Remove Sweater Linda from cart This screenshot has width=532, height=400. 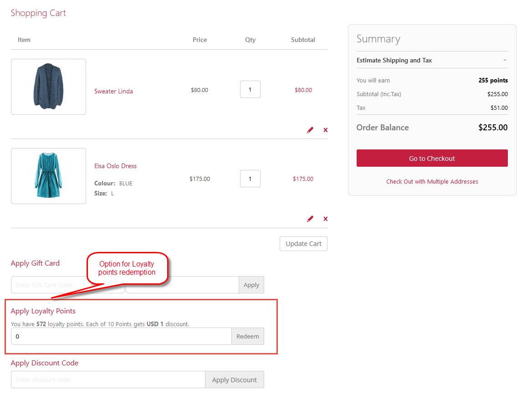pyautogui.click(x=325, y=130)
